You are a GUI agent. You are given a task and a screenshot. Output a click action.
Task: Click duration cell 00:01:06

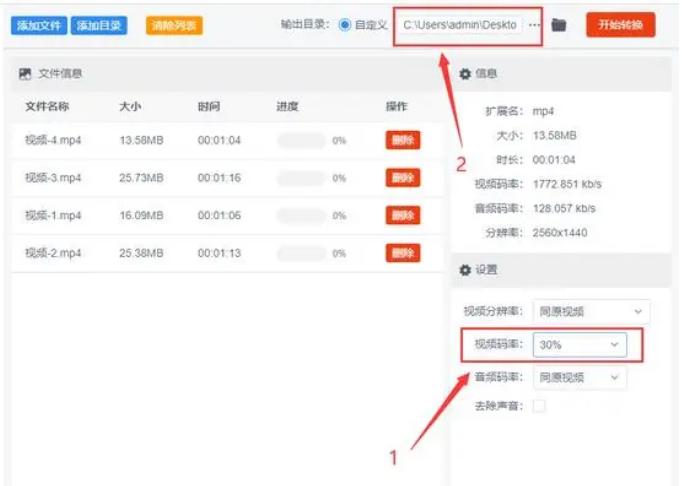[219, 215]
